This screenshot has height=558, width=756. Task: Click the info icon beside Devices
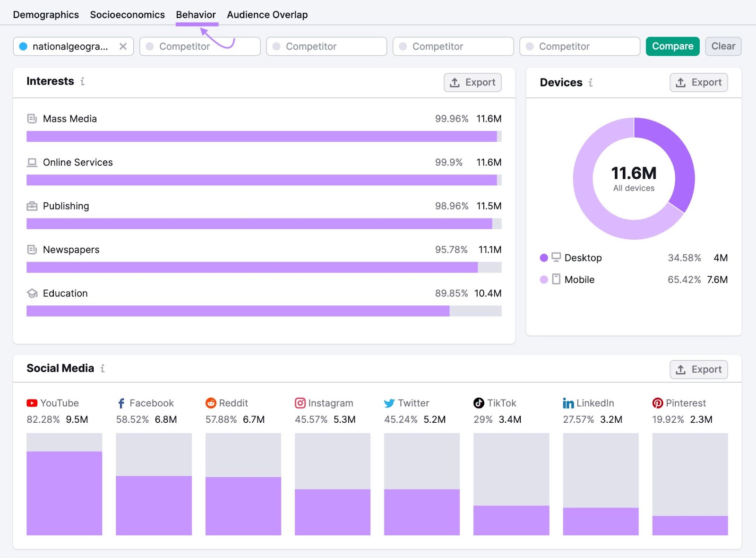coord(590,83)
